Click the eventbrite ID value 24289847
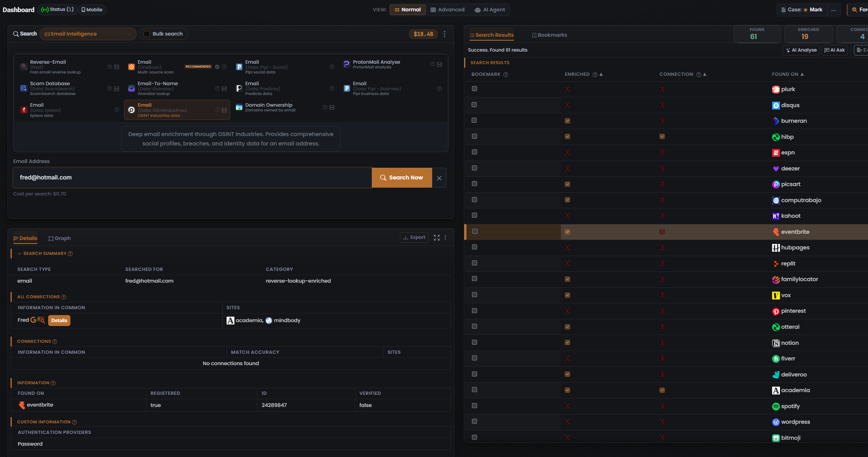This screenshot has height=457, width=868. coord(274,405)
